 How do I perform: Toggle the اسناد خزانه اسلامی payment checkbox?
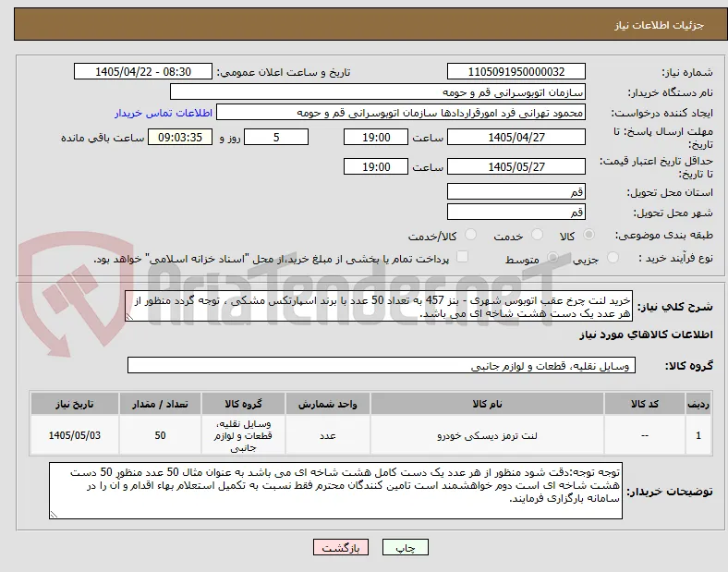coord(463,257)
